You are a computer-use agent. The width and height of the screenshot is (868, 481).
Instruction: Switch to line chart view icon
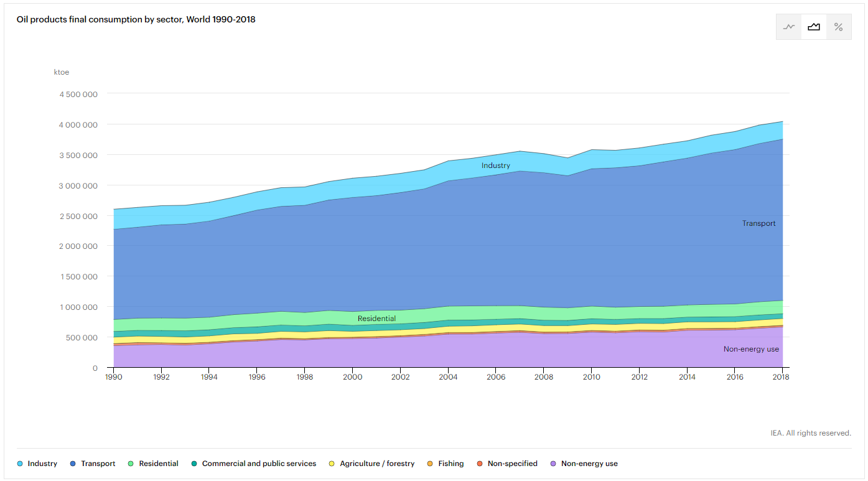pos(789,27)
